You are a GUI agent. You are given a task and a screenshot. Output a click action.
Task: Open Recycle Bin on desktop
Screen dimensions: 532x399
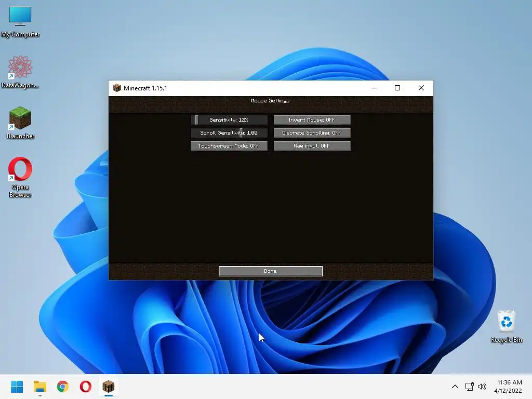tap(506, 326)
